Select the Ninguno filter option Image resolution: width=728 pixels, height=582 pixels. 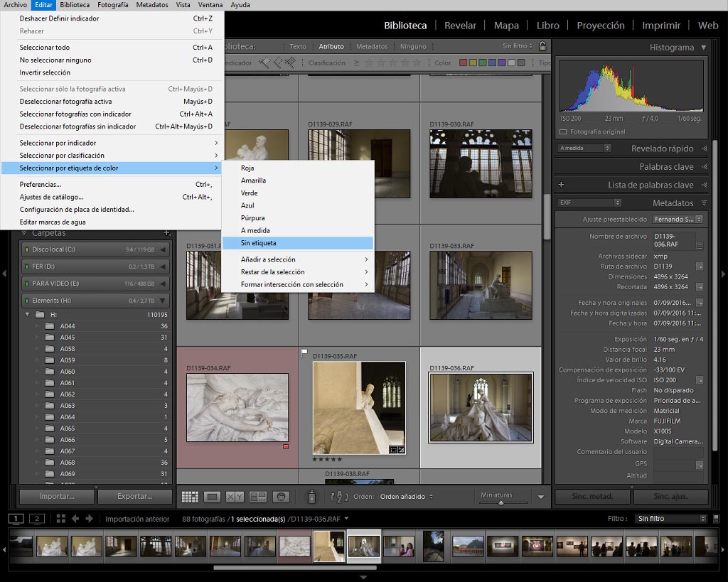(x=413, y=46)
